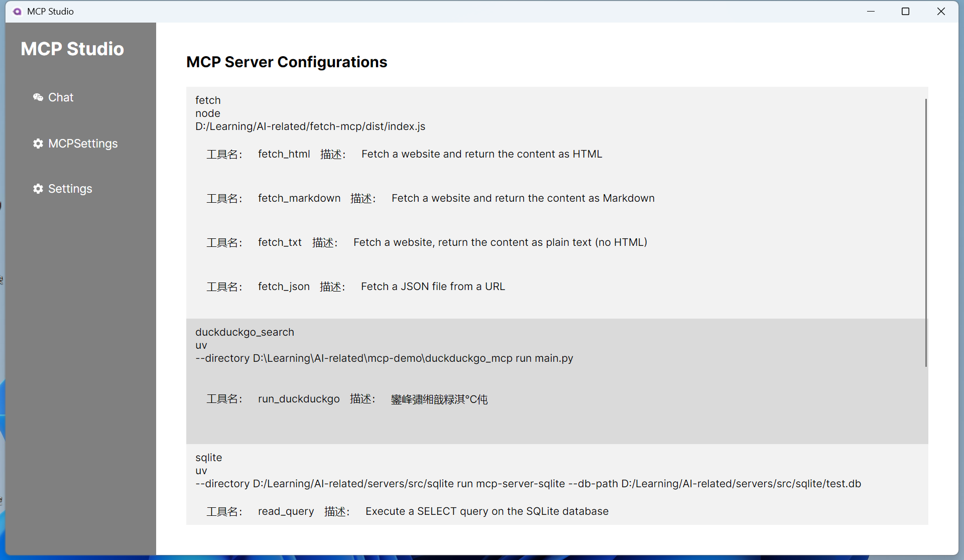964x560 pixels.
Task: Click the fetch-mcp index.js path text
Action: click(310, 126)
